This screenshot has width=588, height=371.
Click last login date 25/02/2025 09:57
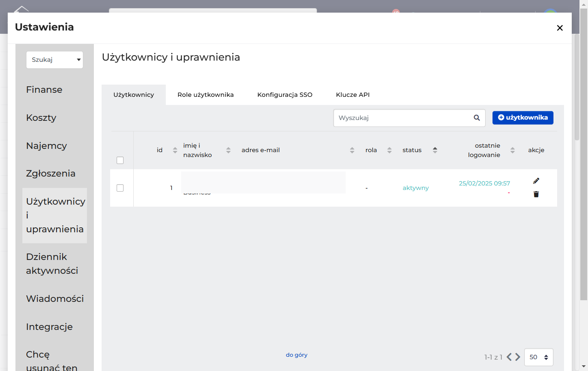(484, 183)
